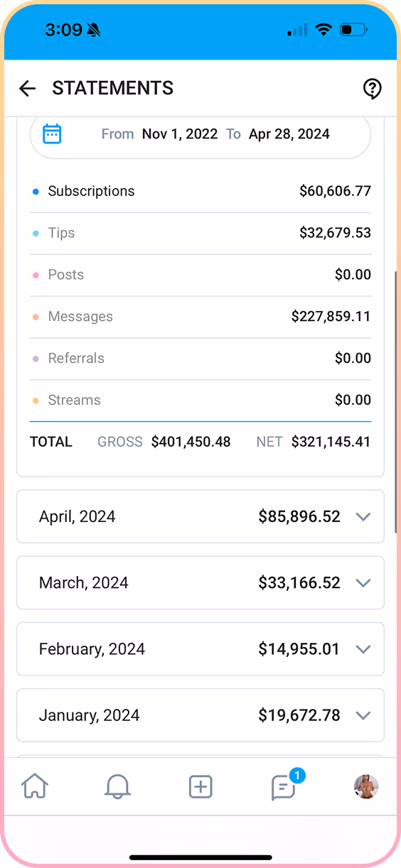
Task: Expand the February, 2024 statement
Action: coord(200,649)
